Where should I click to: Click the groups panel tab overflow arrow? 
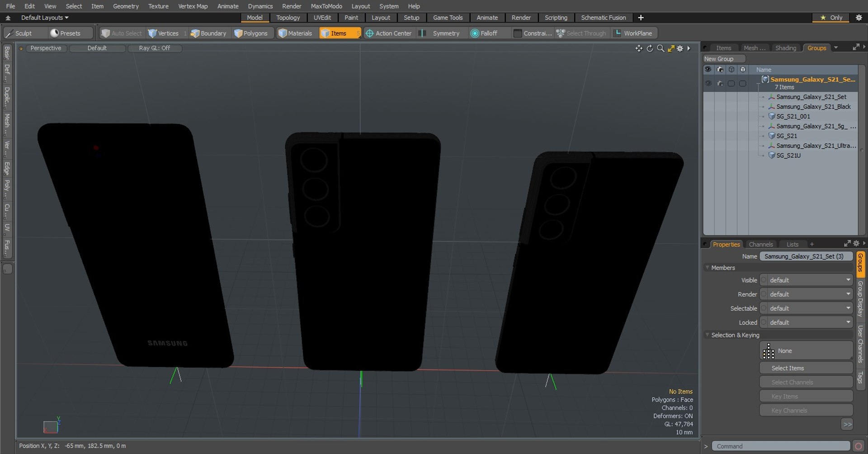(x=836, y=47)
